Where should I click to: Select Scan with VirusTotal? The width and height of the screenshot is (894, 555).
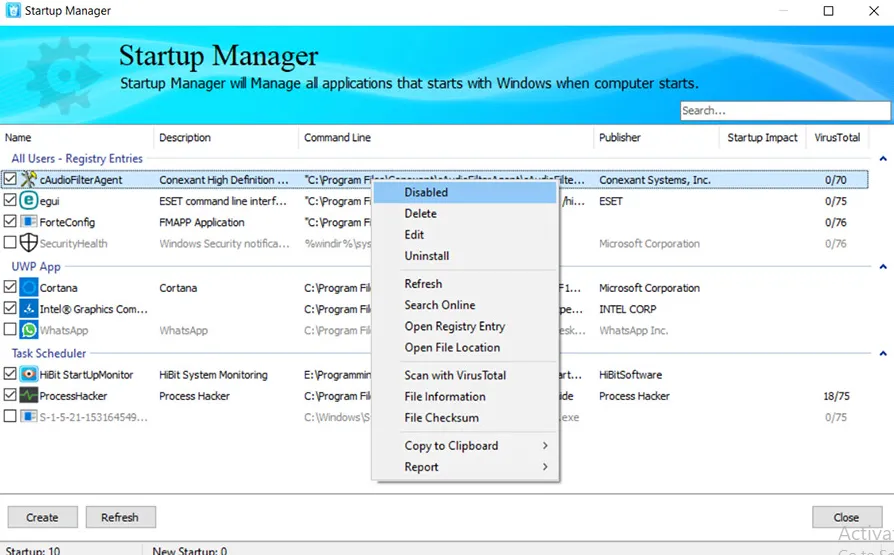[465, 375]
